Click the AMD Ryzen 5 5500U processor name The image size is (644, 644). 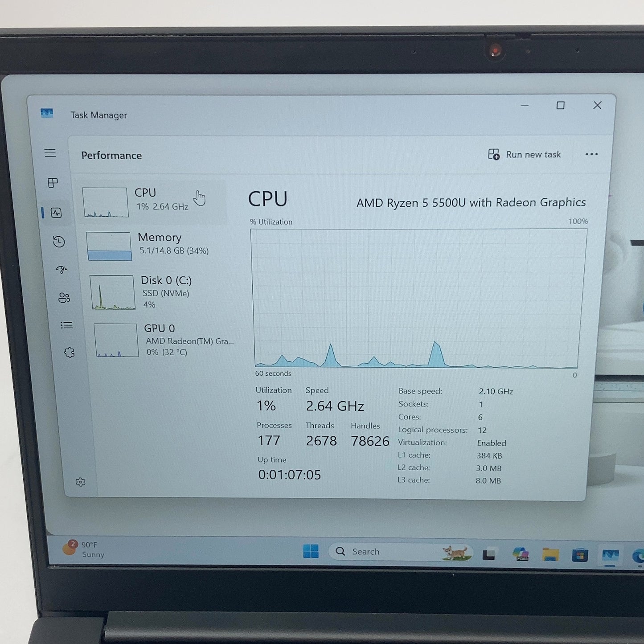tap(471, 203)
